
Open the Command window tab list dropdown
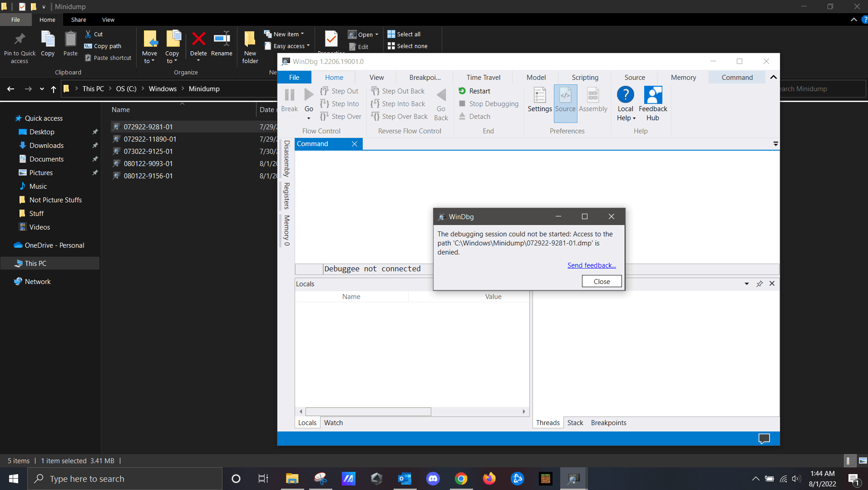coord(776,144)
